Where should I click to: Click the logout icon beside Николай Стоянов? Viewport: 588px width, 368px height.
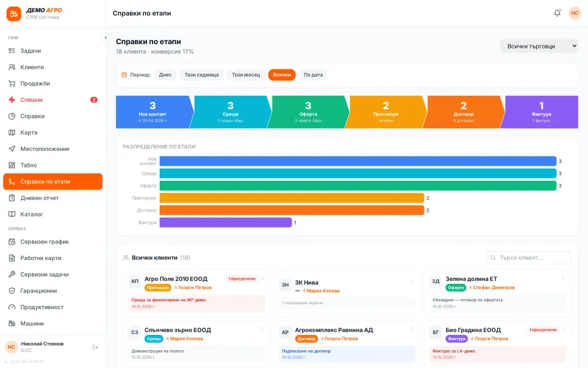tap(96, 347)
